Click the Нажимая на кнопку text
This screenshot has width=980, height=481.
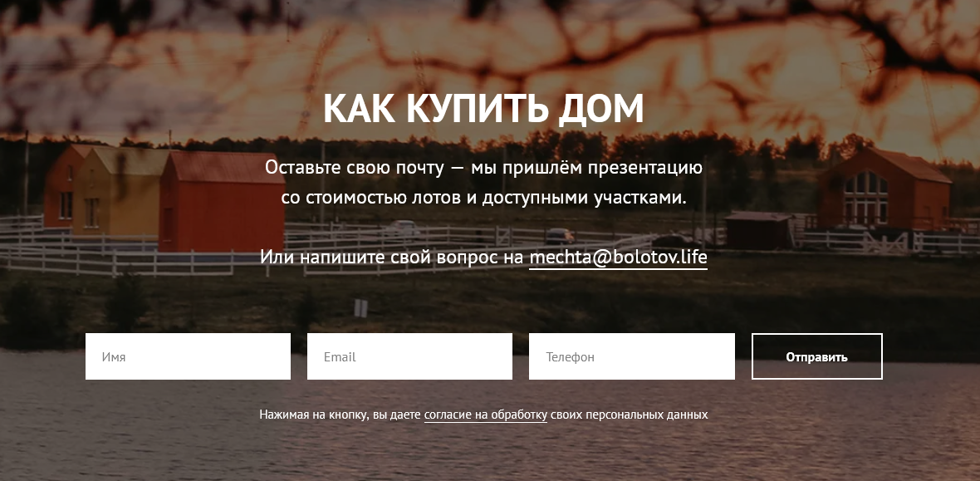tap(314, 415)
